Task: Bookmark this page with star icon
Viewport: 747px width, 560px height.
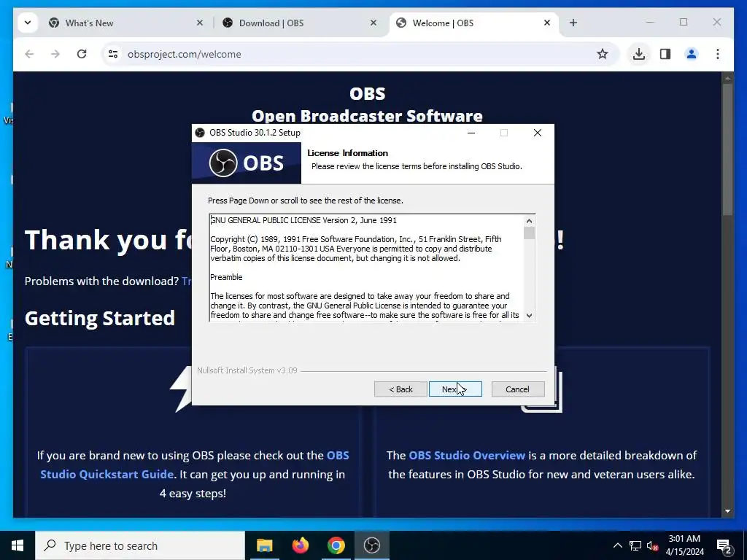Action: click(x=603, y=54)
